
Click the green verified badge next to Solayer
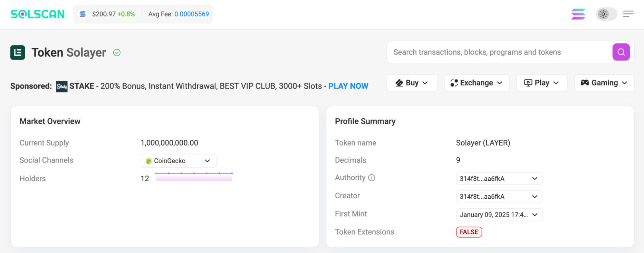117,52
